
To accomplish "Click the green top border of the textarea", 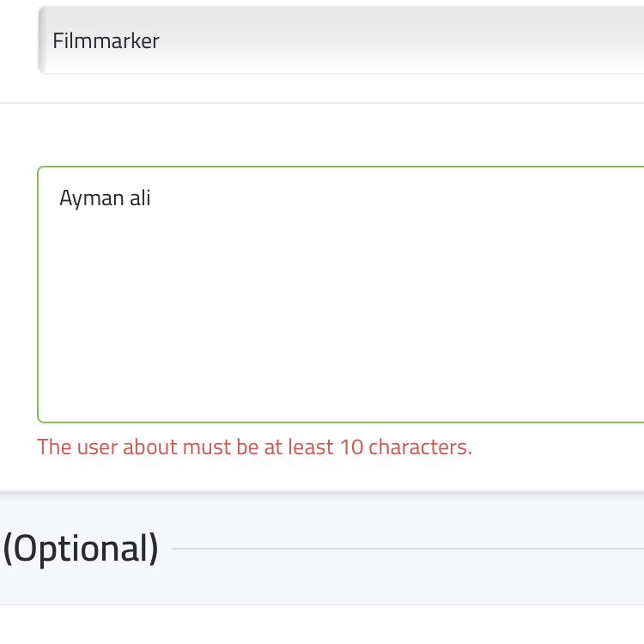I will click(343, 167).
